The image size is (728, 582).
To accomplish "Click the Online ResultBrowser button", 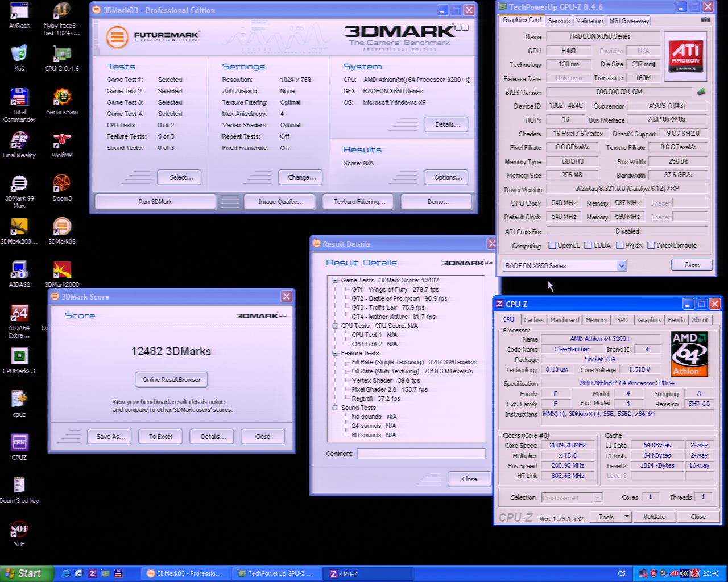I will (171, 380).
